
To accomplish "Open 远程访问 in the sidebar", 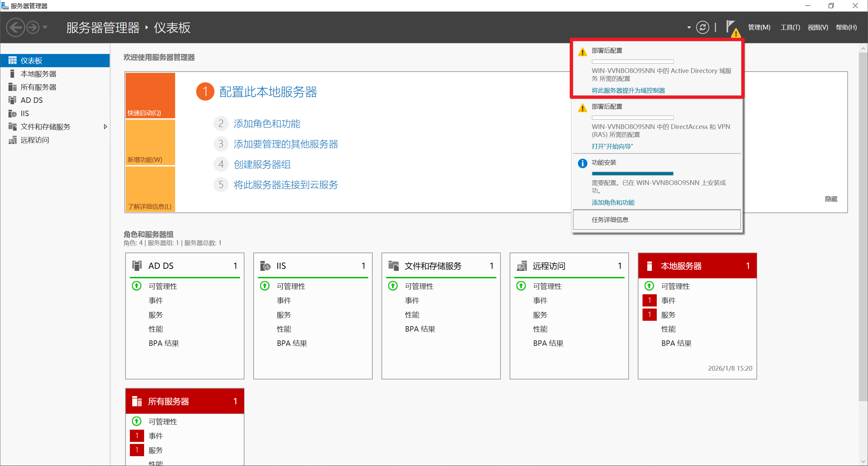I will pos(35,140).
